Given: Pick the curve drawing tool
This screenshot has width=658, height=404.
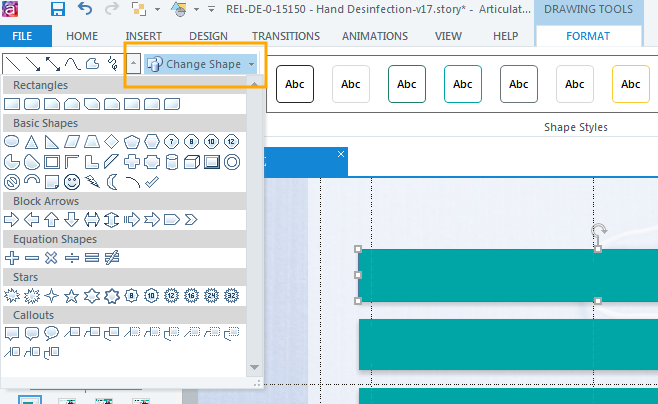Looking at the screenshot, I should pos(72,64).
